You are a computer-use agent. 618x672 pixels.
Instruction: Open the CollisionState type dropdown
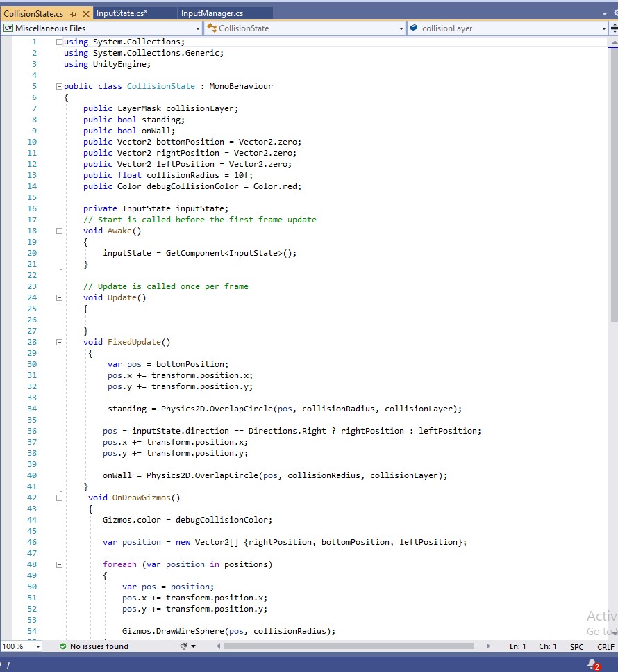[x=400, y=28]
